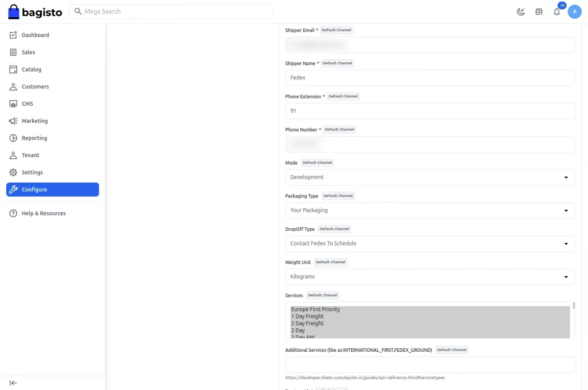Focus the Mega Search field
The height and width of the screenshot is (390, 588).
[171, 11]
